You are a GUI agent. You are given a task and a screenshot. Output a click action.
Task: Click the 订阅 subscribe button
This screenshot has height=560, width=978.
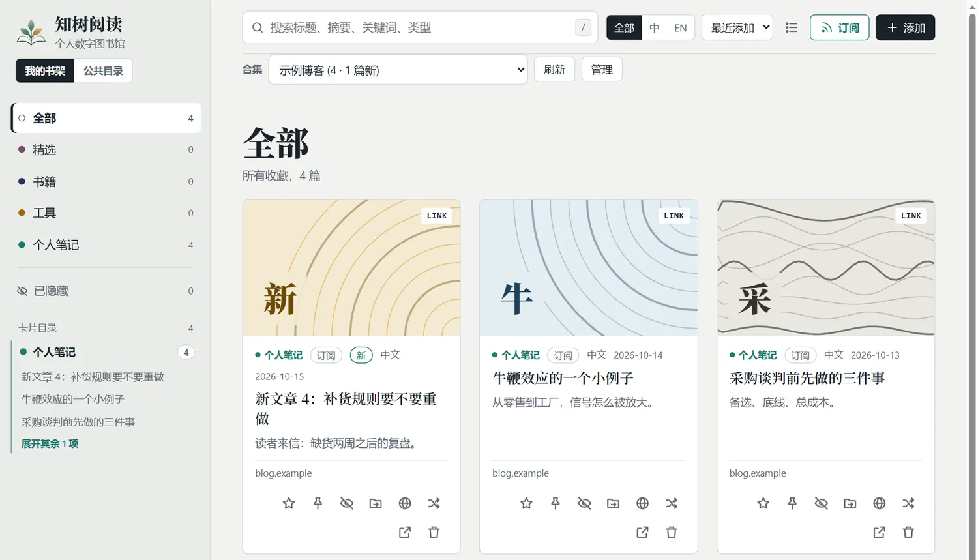[x=839, y=27]
